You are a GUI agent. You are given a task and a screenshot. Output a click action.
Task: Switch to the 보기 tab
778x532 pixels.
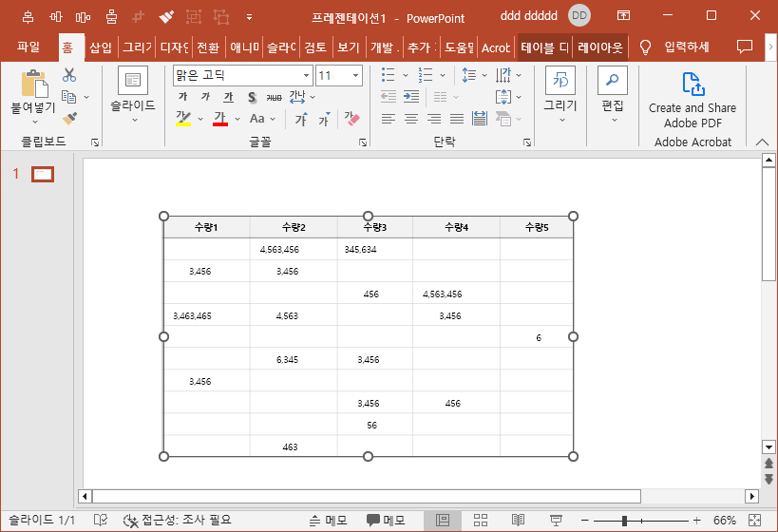[x=349, y=47]
